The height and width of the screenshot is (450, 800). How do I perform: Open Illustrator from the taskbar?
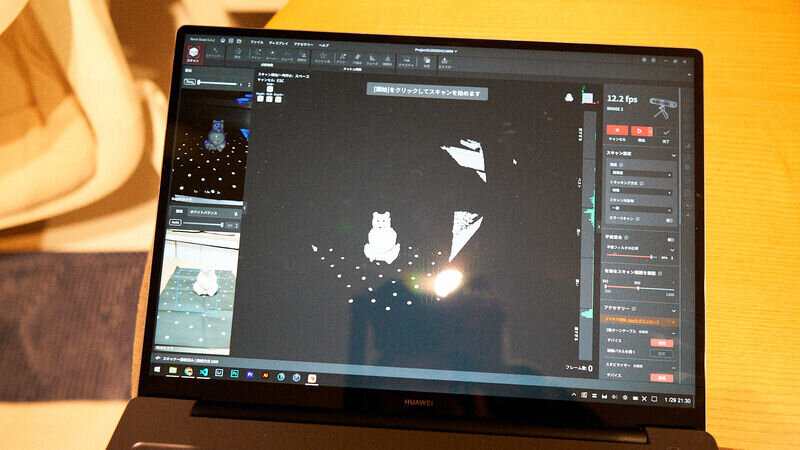(265, 376)
